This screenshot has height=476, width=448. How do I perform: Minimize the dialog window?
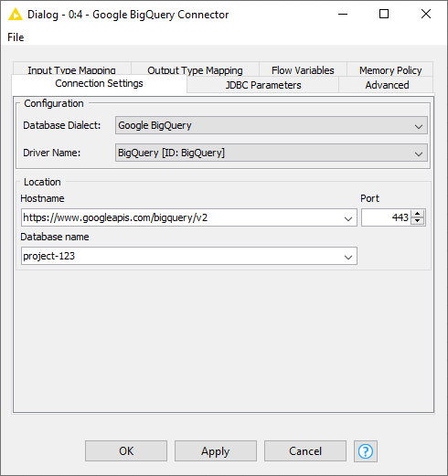pos(343,14)
